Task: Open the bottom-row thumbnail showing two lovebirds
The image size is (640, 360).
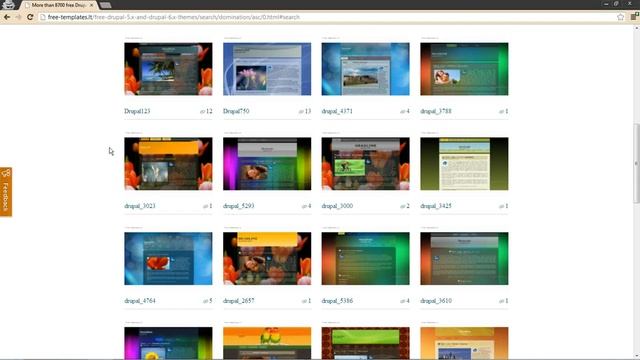Action: [267, 343]
